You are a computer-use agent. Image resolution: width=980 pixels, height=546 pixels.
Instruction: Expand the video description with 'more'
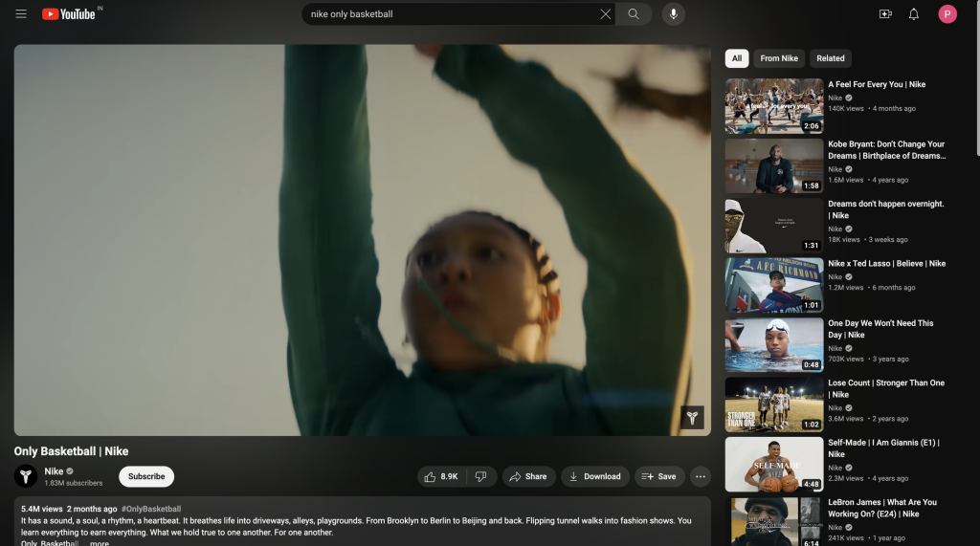100,543
